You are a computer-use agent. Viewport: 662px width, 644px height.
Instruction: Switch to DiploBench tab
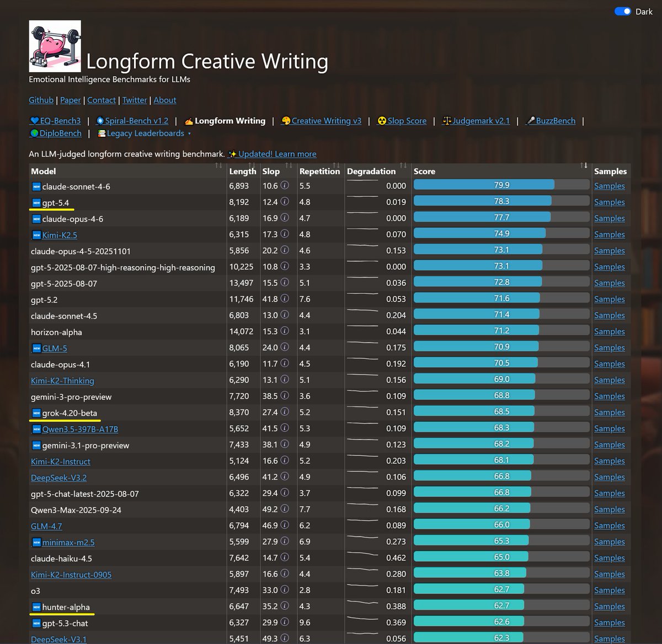click(x=56, y=133)
